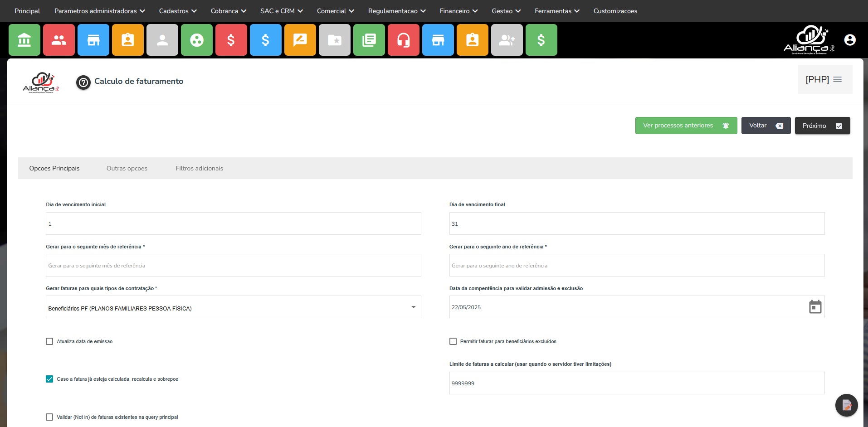Open the tipos de contratação dropdown
This screenshot has height=427, width=868.
tap(233, 307)
